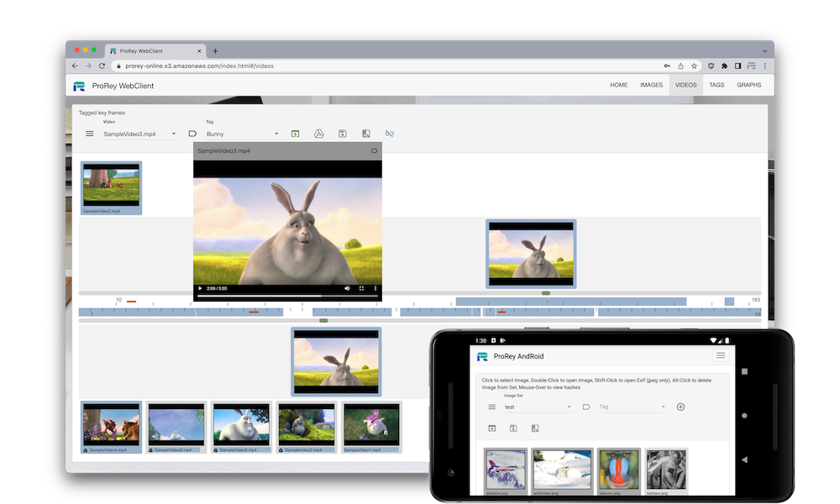Select top-left SampleVideo3.mp4 thumbnail
Screen dimensions: 840x504
(x=112, y=188)
